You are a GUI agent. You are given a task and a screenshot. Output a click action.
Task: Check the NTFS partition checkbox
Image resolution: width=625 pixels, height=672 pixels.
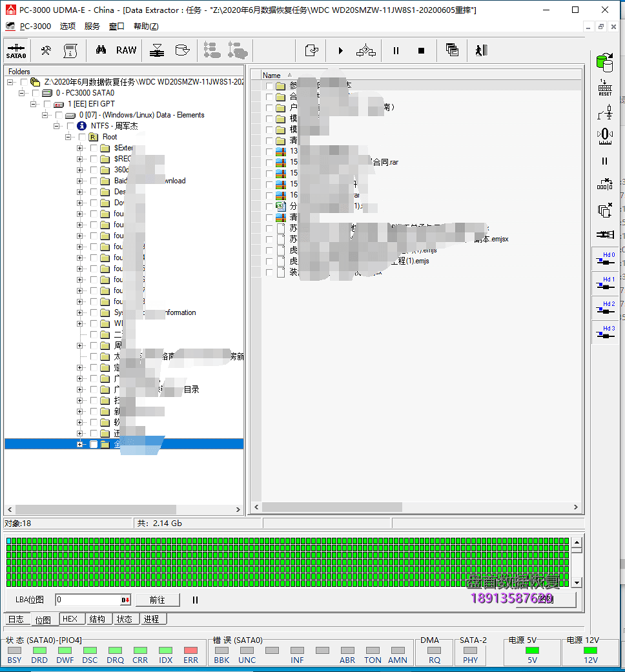click(70, 126)
